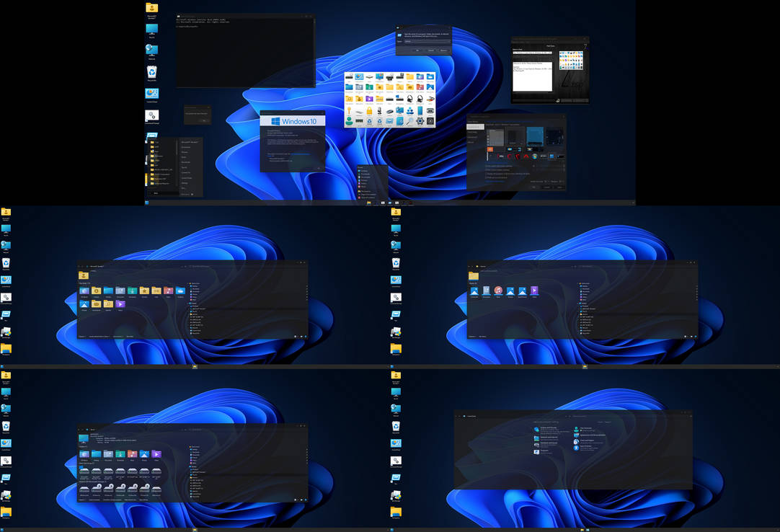
Task: Choose the bright blue visual style thumbnail in StartIsBack
Action: pos(535,136)
